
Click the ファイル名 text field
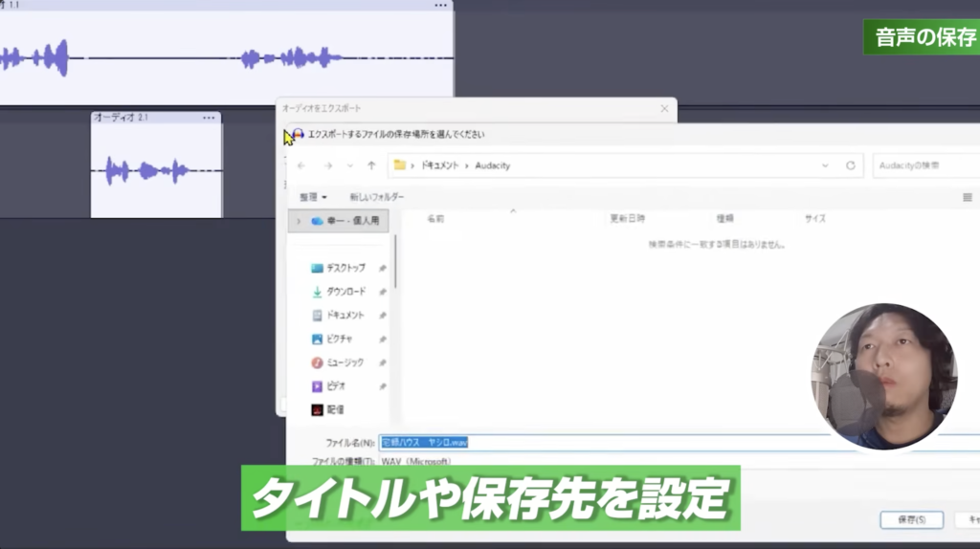pos(670,442)
